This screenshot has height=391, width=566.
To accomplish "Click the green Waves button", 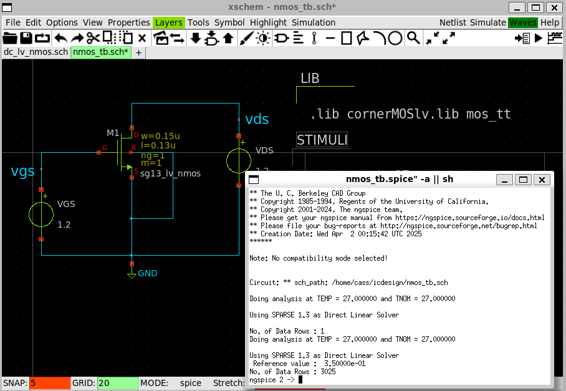I will [523, 22].
